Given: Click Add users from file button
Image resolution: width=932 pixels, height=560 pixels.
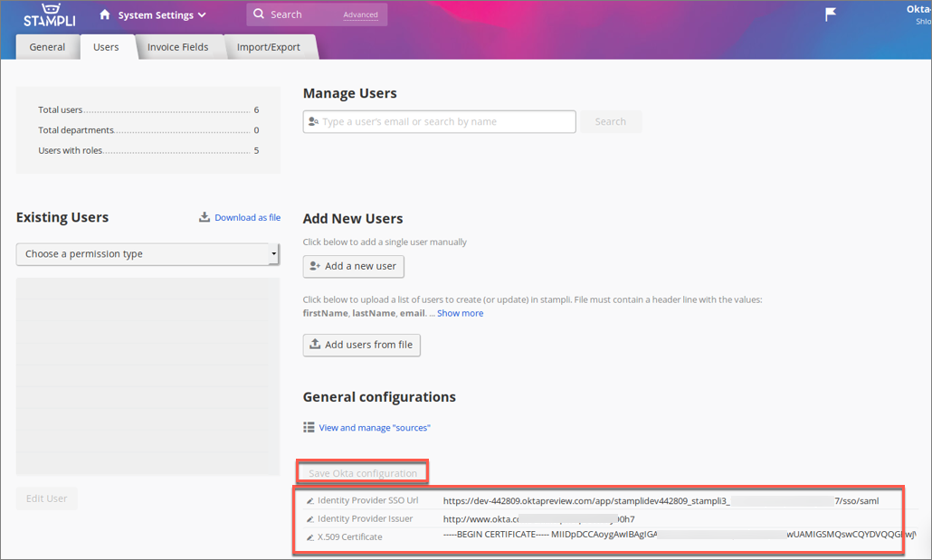Looking at the screenshot, I should pos(362,345).
